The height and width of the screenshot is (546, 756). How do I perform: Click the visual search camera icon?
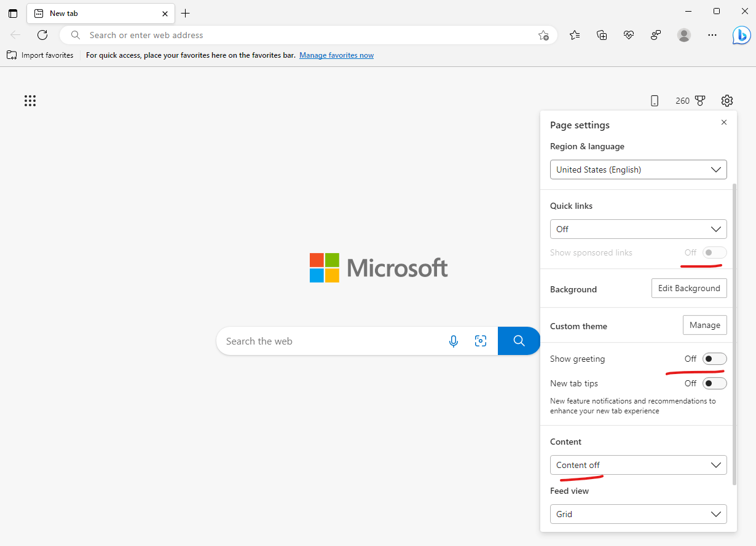481,341
